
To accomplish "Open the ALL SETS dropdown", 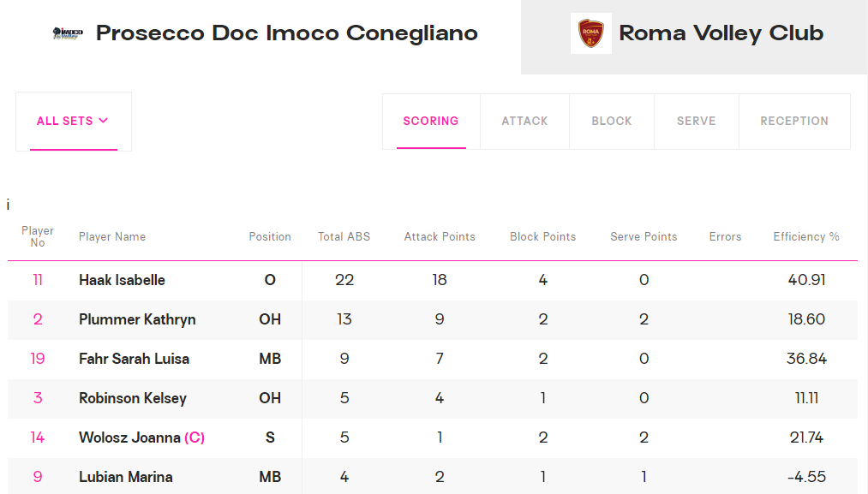I will [74, 122].
